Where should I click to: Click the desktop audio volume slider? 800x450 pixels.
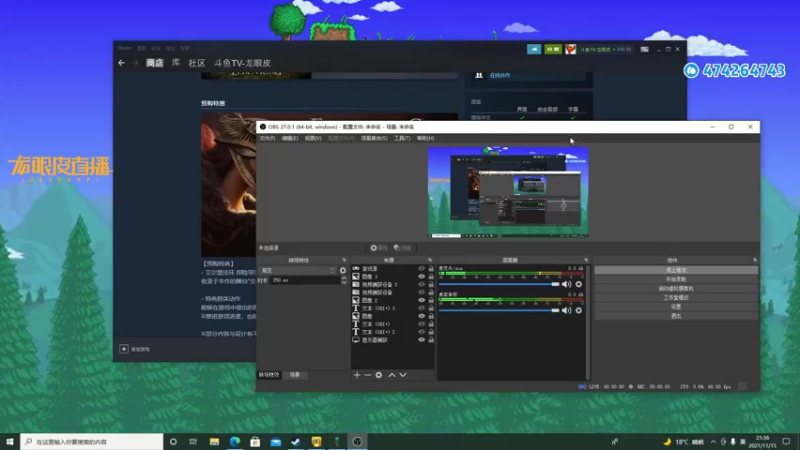coord(499,310)
